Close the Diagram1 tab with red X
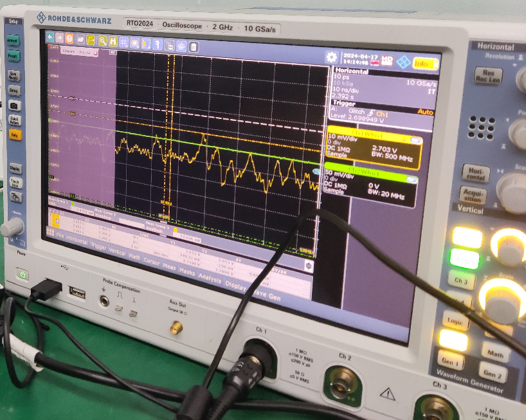The image size is (526, 420). tap(95, 53)
